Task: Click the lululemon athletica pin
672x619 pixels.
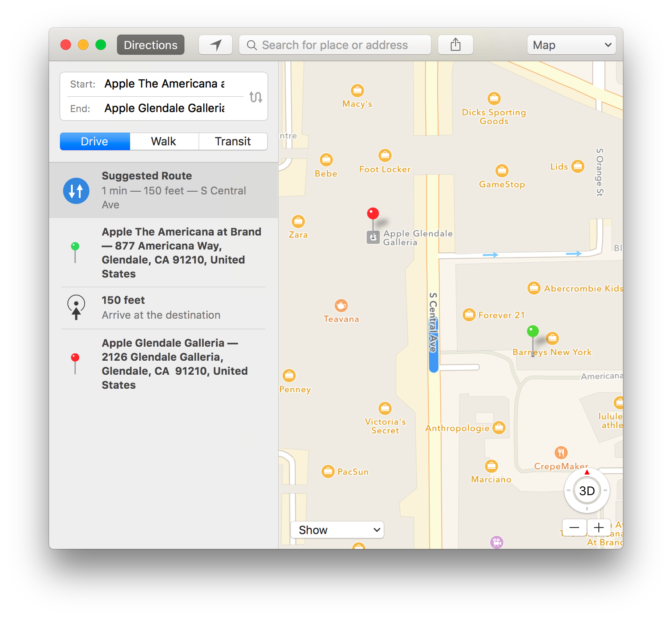Action: (x=619, y=402)
